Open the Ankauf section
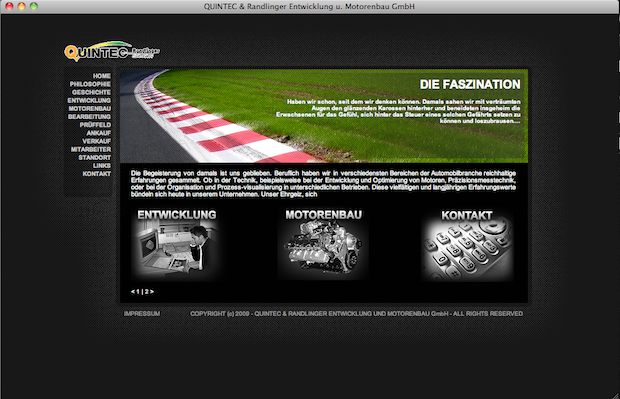This screenshot has width=620, height=399. pos(98,133)
